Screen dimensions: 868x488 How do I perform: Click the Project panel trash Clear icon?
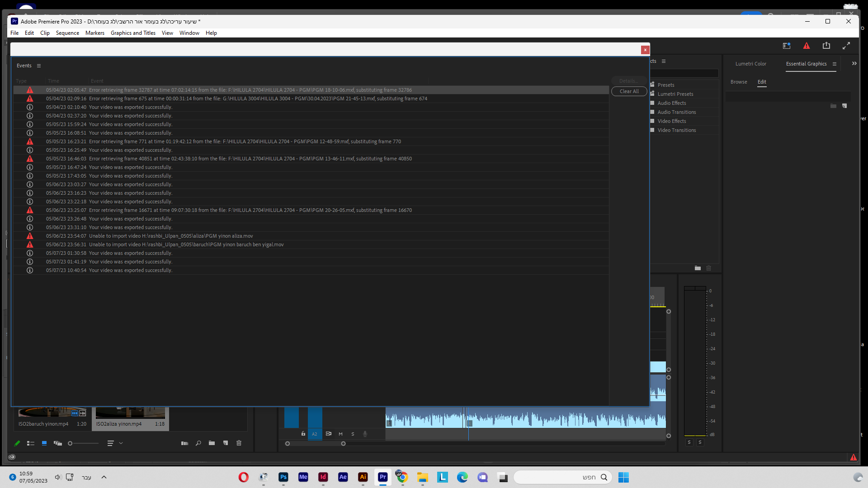[239, 443]
